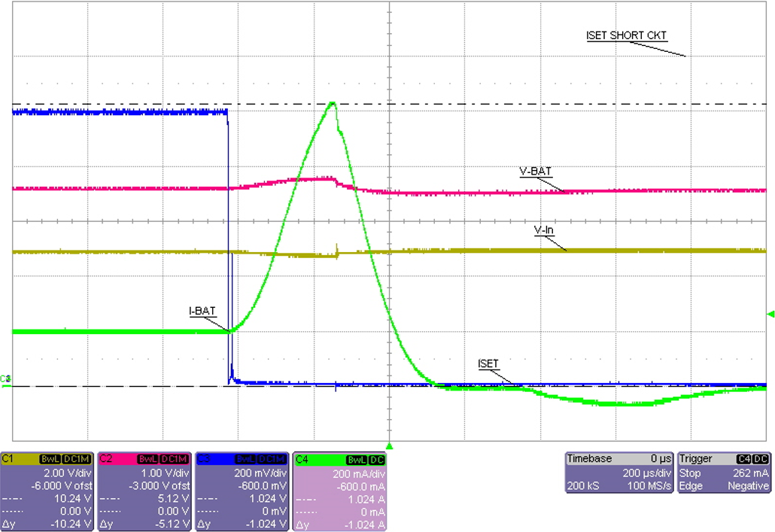Screen dimensions: 775x532
Task: Open the Edge trigger type selector
Action: 690,486
